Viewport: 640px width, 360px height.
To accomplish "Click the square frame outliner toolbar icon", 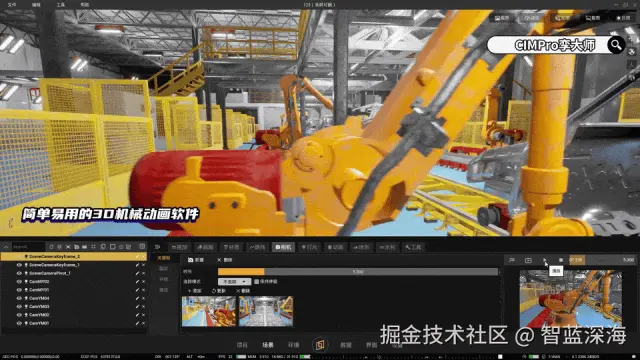I will coord(112,247).
